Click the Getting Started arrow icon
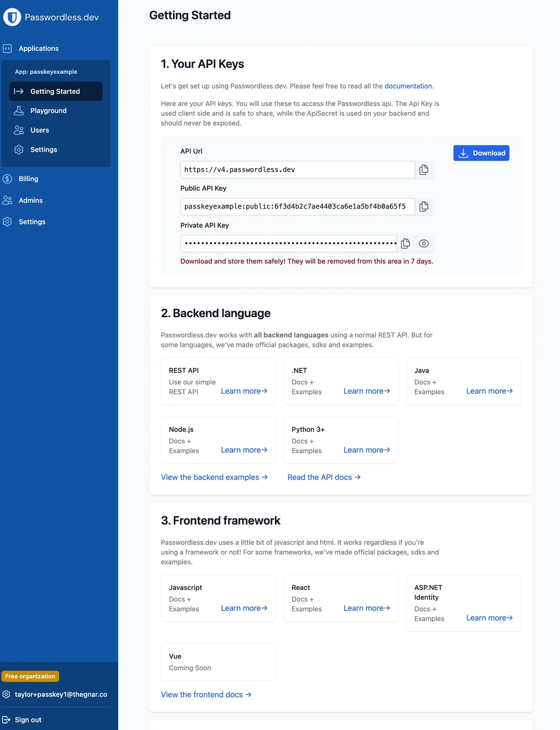This screenshot has height=730, width=560. [x=19, y=91]
